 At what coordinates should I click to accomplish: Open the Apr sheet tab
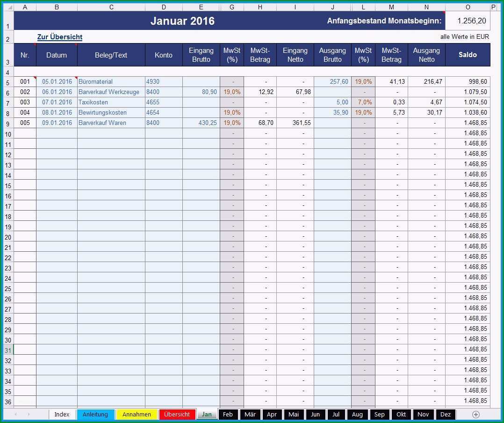(272, 414)
